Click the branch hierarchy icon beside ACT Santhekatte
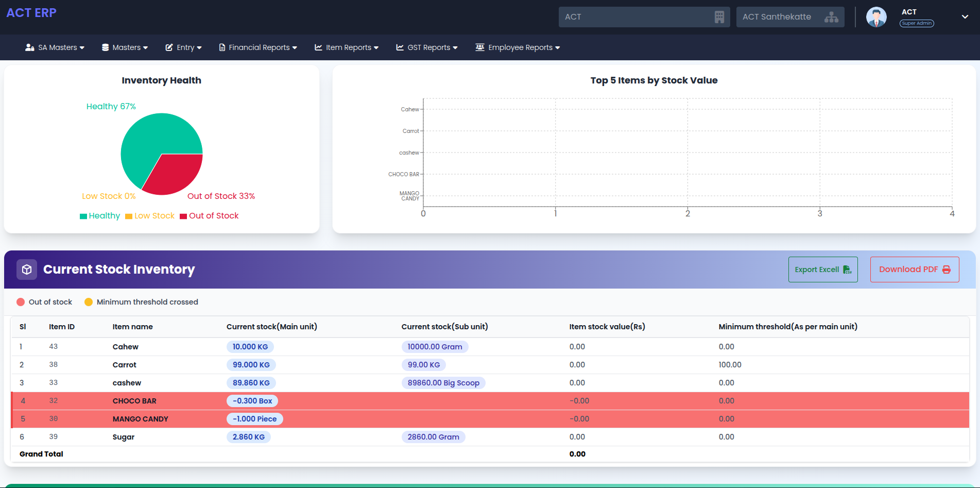The height and width of the screenshot is (488, 980). 831,17
